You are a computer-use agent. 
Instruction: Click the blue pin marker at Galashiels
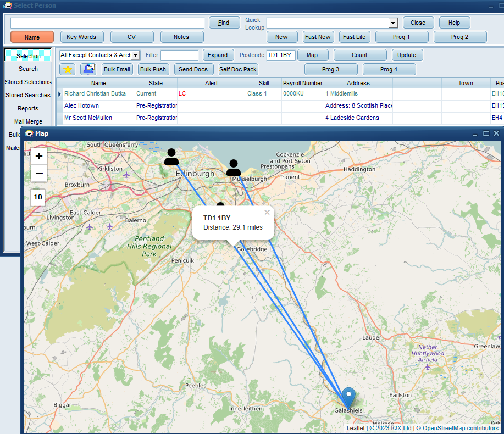348,398
